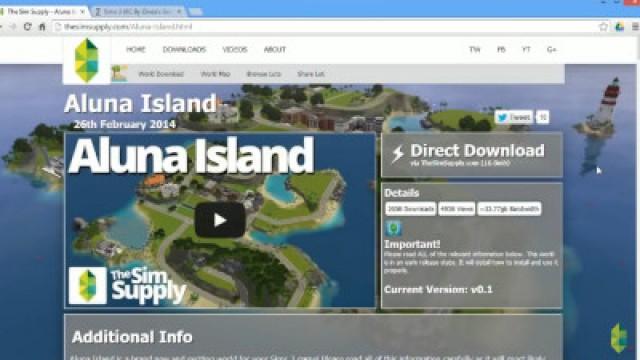Open the HOME menu item
Screen dimensions: 640x360
(x=136, y=49)
